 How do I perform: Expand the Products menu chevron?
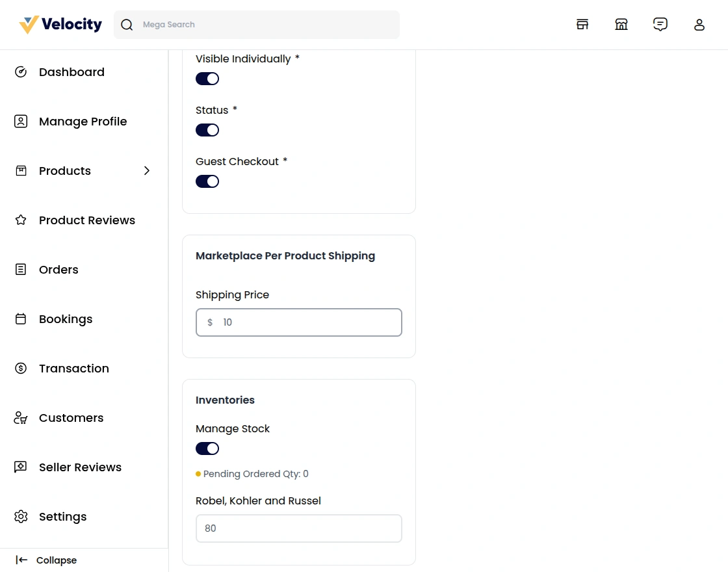147,170
